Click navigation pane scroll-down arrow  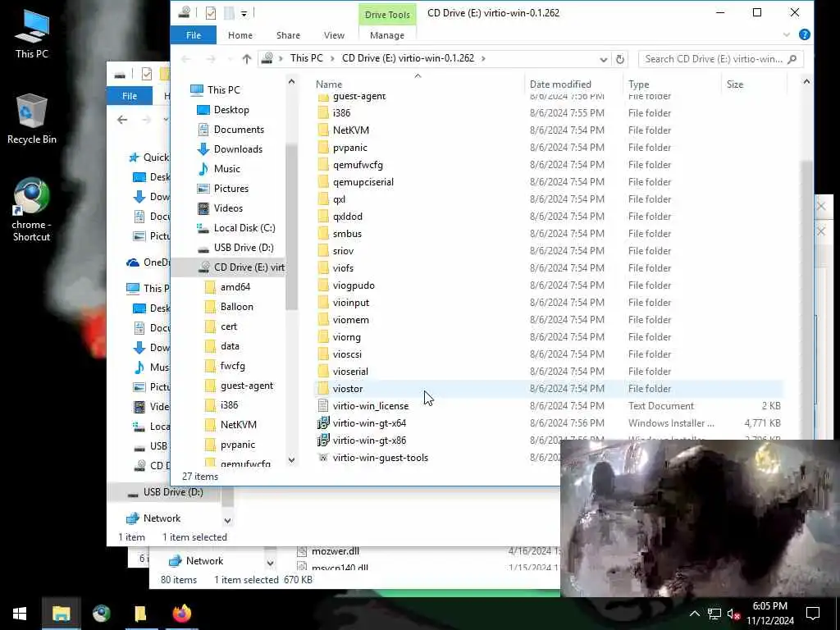click(291, 459)
